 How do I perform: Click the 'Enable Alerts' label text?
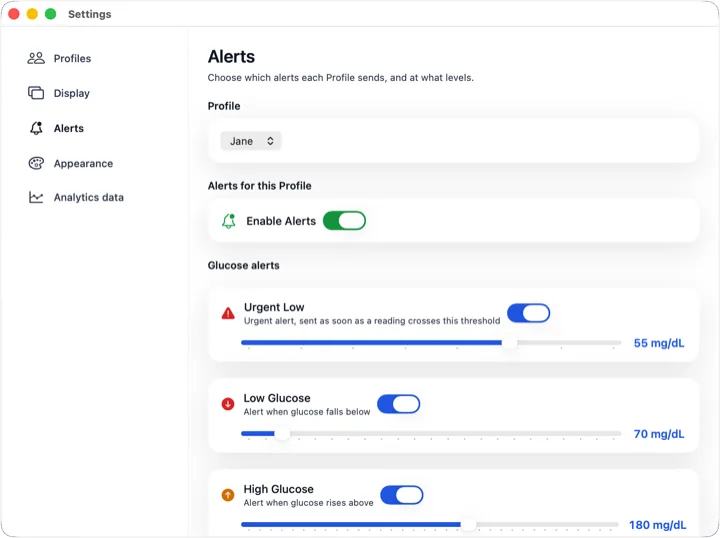click(x=281, y=221)
